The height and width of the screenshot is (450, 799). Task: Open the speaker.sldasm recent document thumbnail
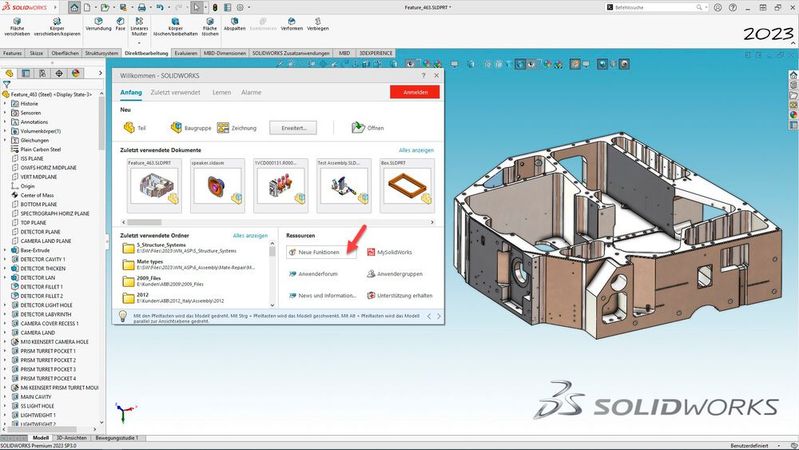(x=218, y=186)
